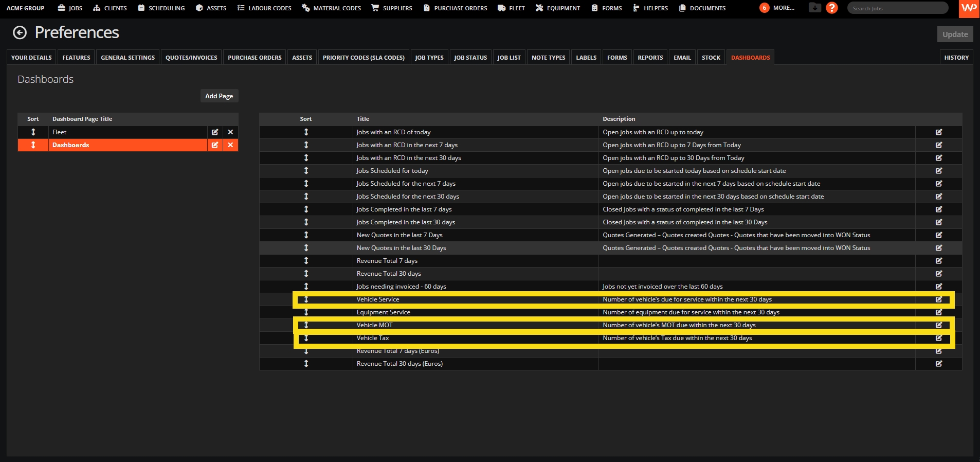Select the Dashboards page row
The image size is (980, 462).
[128, 145]
